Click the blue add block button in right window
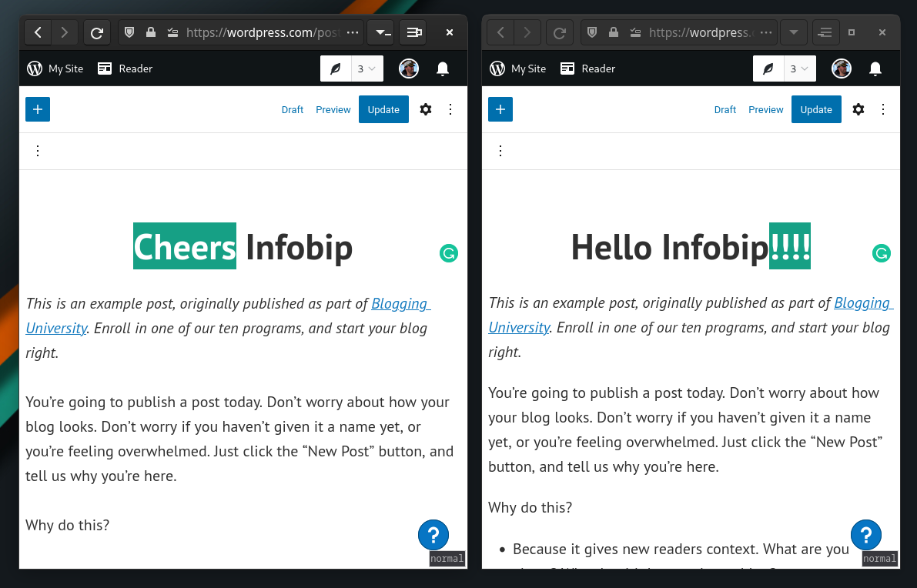The height and width of the screenshot is (588, 917). 500,109
